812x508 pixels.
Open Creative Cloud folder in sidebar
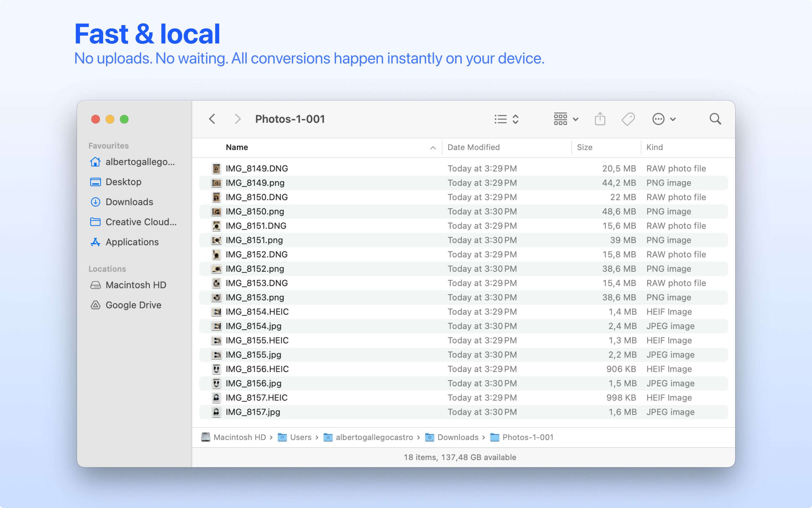point(134,222)
